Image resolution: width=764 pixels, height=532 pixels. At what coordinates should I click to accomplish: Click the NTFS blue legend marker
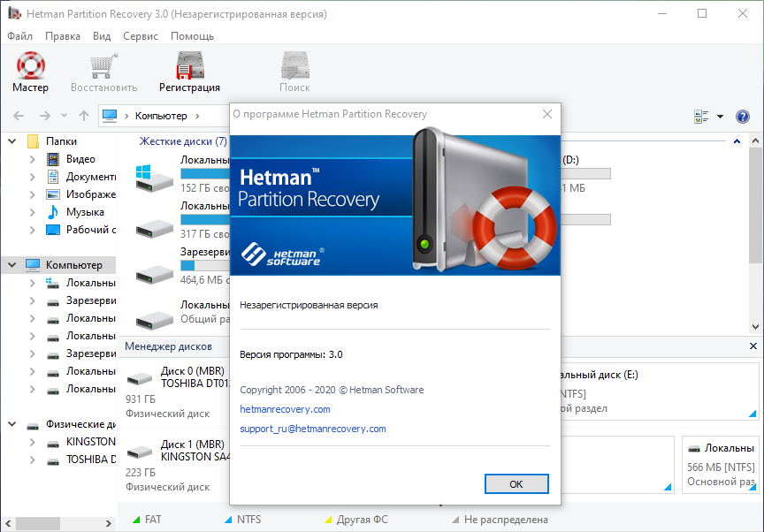pos(228,520)
